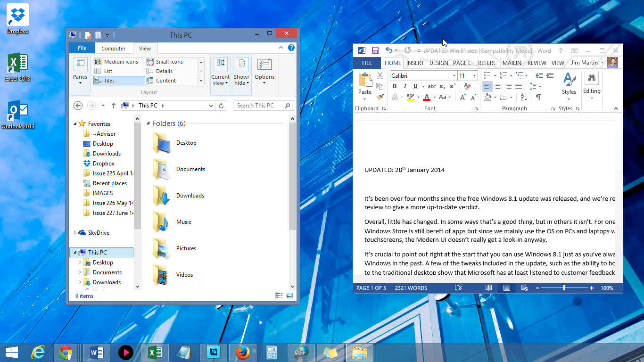Click the Clear Formatting eraser icon

click(467, 86)
